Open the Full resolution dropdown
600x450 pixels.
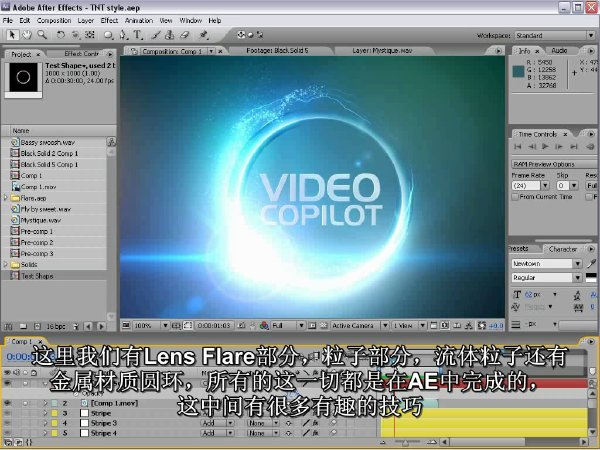pyautogui.click(x=287, y=326)
